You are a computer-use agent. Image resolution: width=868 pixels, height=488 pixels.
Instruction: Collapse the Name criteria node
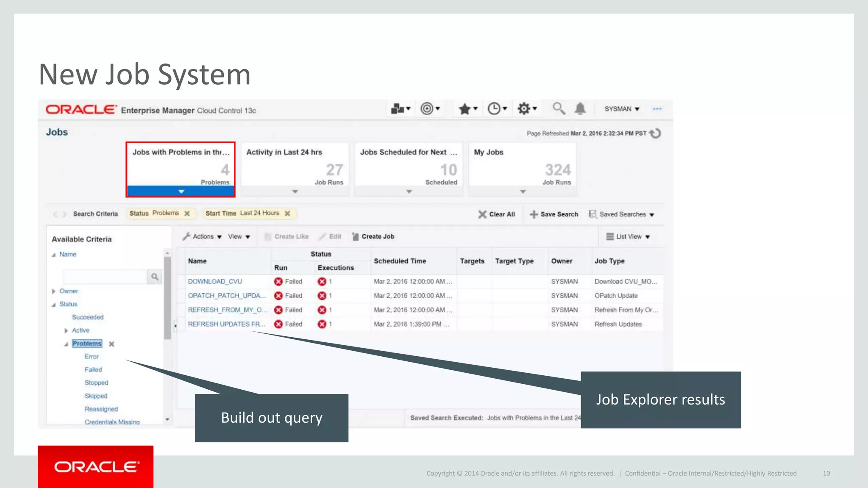click(x=54, y=255)
